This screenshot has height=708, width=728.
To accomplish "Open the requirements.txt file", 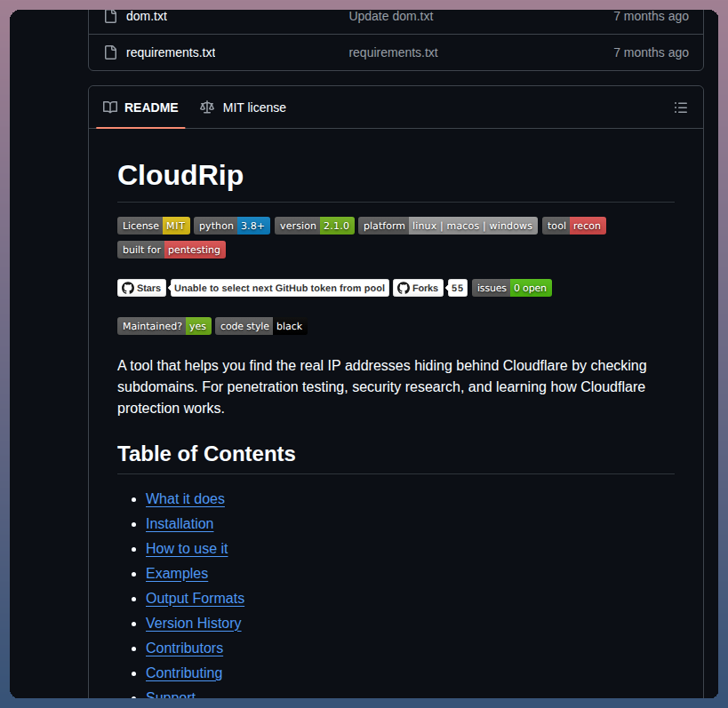I will coord(171,52).
